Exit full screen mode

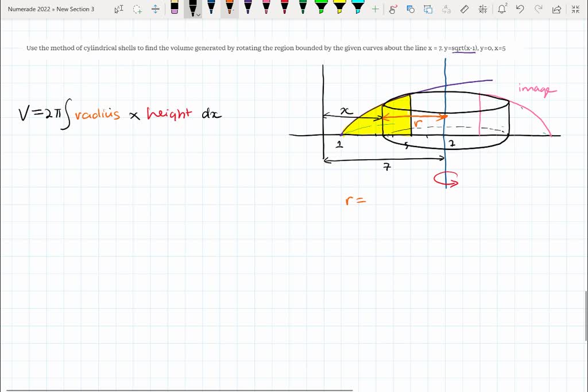click(575, 9)
